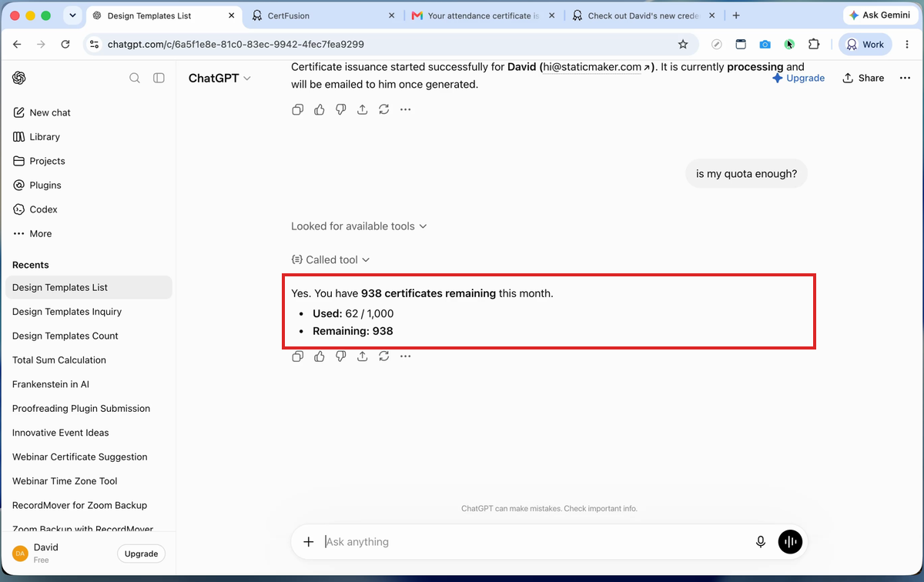This screenshot has height=582, width=924.
Task: Open Codex in the sidebar
Action: pos(89,209)
